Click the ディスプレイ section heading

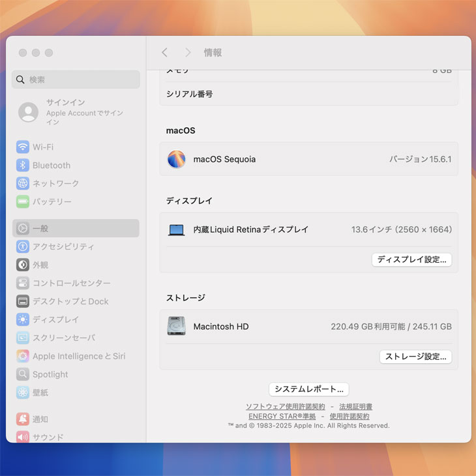pyautogui.click(x=189, y=201)
